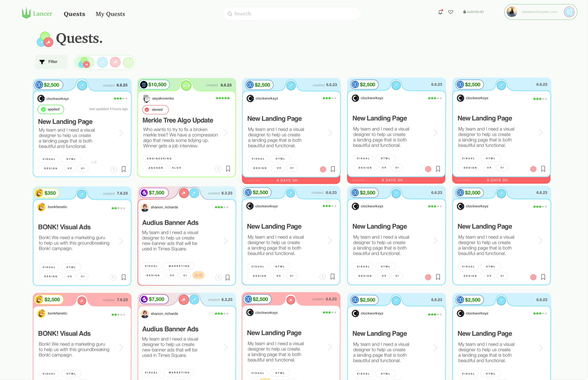Show the +4 more tags on applied card
The image size is (588, 380).
pos(94,162)
